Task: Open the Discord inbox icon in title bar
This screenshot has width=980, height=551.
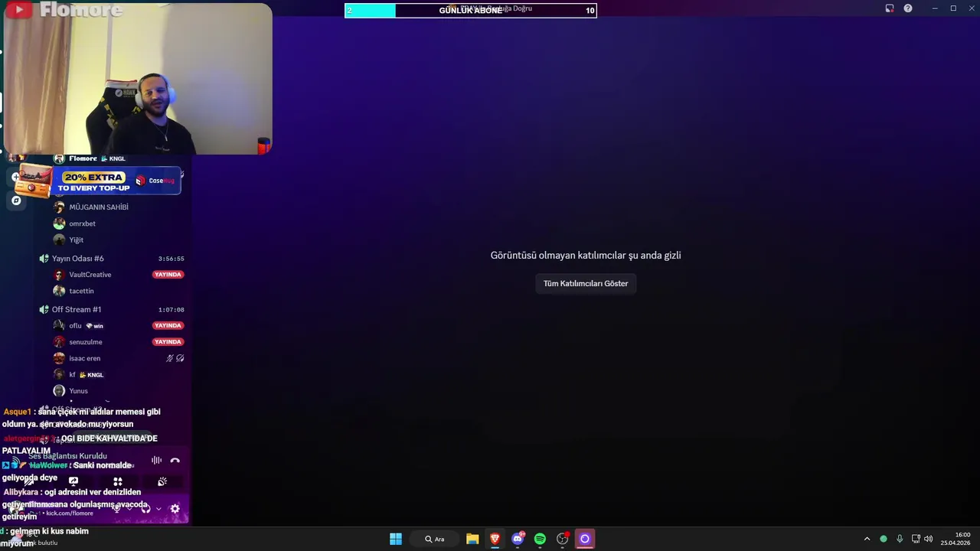Action: click(x=890, y=8)
